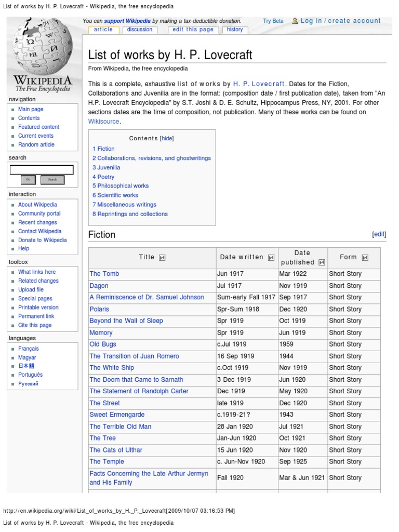This screenshot has width=399, height=532.
Task: Open Contents in navigation sidebar
Action: click(29, 118)
